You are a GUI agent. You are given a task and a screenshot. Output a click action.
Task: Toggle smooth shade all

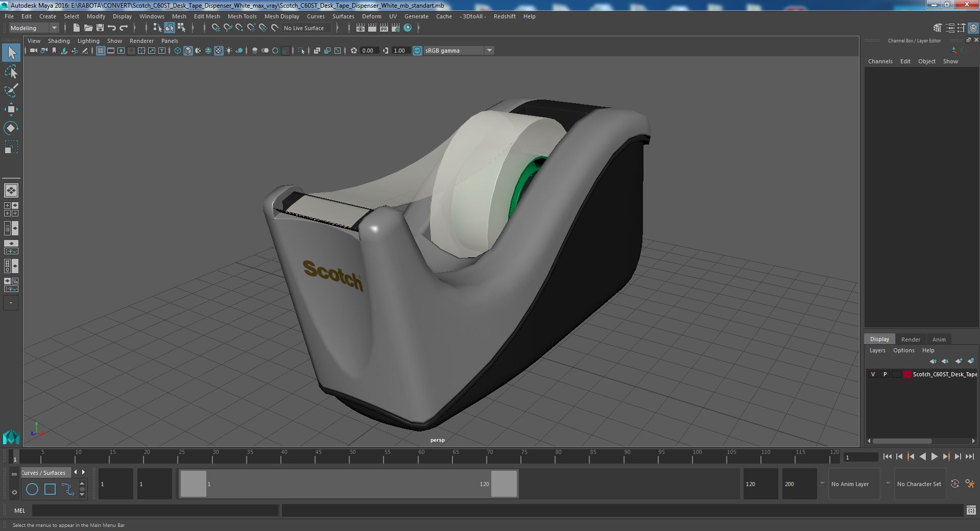[x=188, y=51]
